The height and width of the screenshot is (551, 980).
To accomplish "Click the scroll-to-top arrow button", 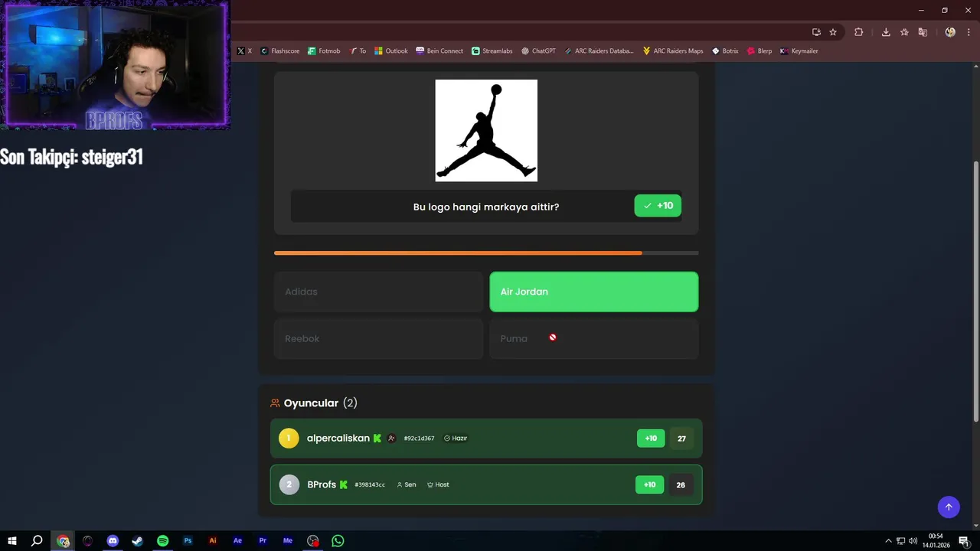I will pyautogui.click(x=949, y=507).
